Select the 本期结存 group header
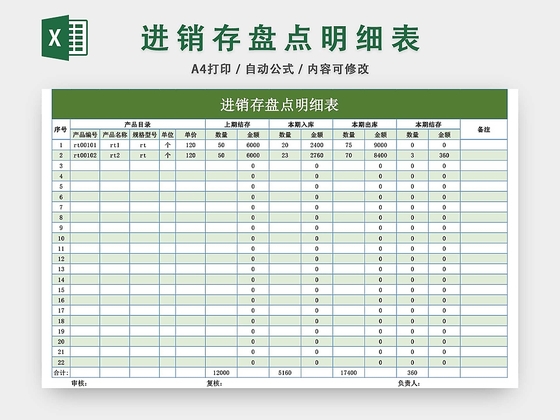Viewport: 560px width, 420px height. pos(428,124)
